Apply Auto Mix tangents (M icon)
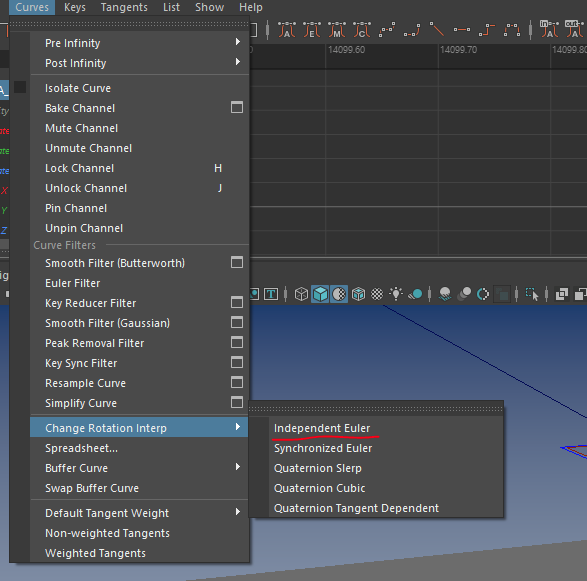 click(x=337, y=29)
